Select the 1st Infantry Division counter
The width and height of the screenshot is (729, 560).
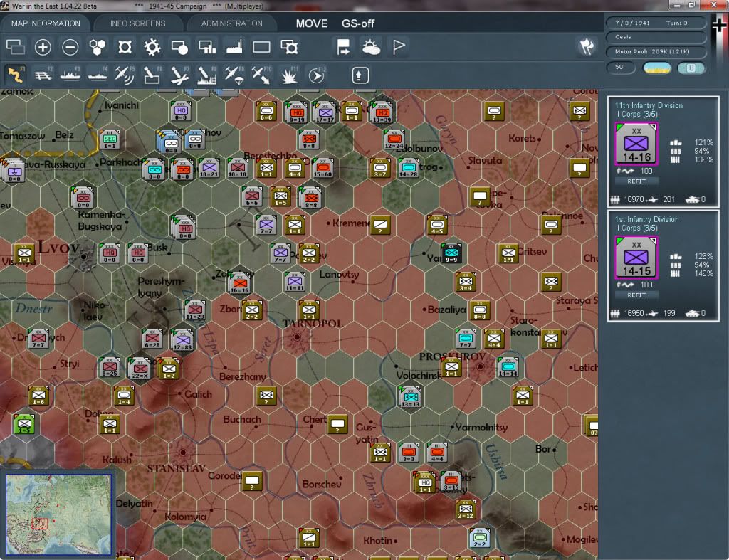[636, 258]
